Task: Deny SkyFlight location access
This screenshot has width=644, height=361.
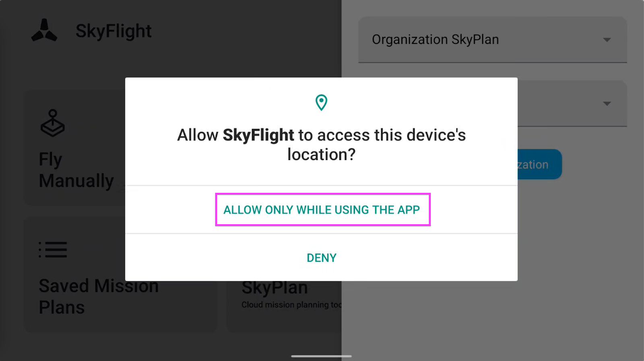Action: (x=322, y=258)
